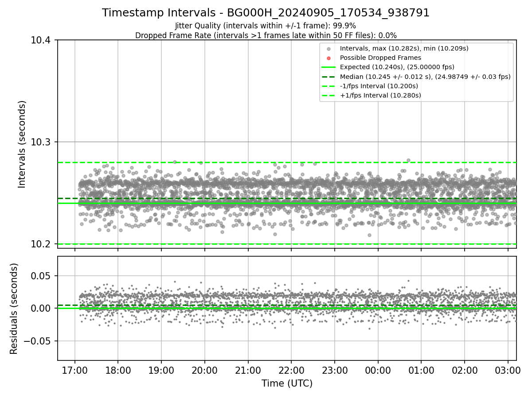Click the plot title 'Timestamp Intervals - BG000H_20240905_170534_938791'

coord(266,13)
